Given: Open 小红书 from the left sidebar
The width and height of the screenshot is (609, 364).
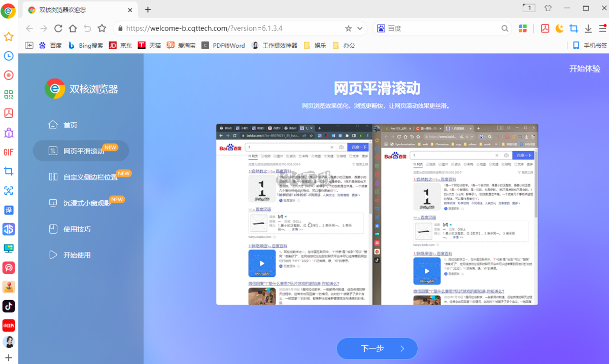Looking at the screenshot, I should coord(8,325).
